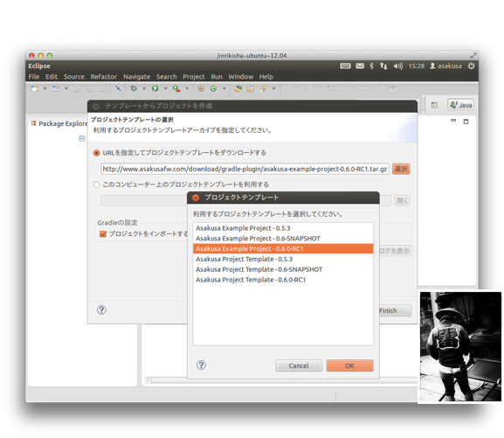Click Finish in the wizard dialog
This screenshot has width=504, height=438.
(x=395, y=310)
